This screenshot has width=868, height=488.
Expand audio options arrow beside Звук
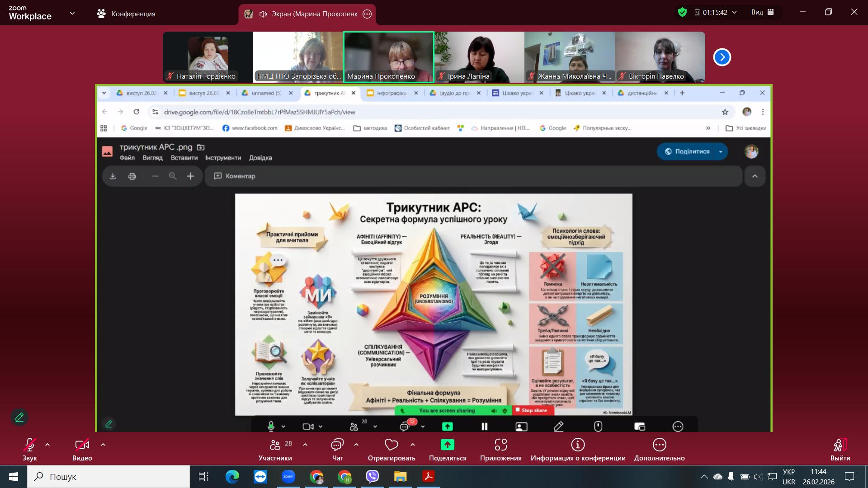pos(47,445)
